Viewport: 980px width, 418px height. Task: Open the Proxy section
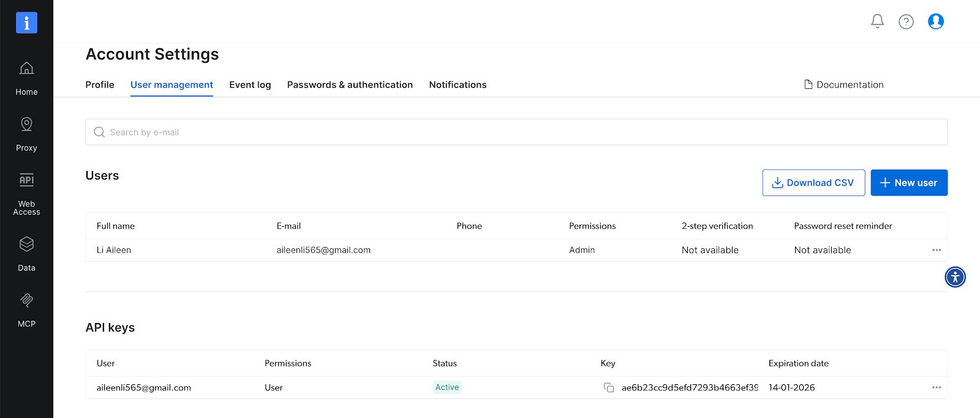tap(26, 135)
